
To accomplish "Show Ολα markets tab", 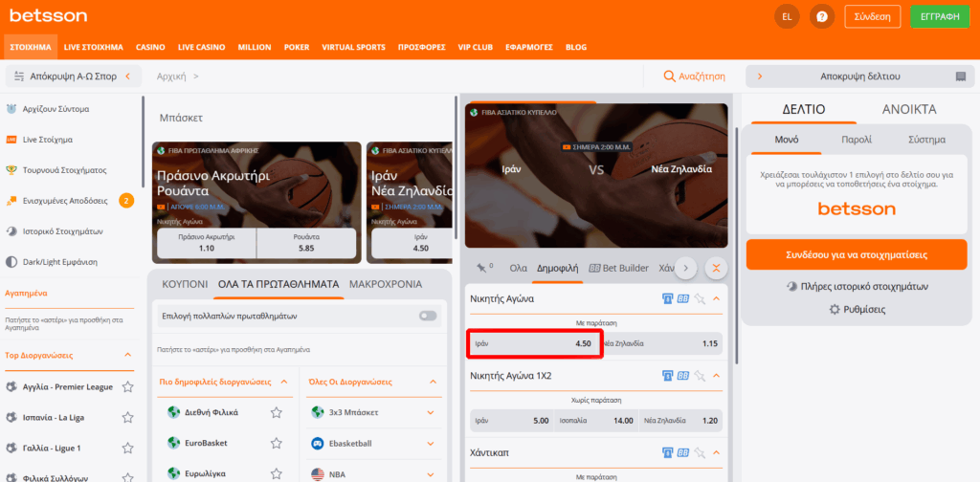I will pos(518,268).
